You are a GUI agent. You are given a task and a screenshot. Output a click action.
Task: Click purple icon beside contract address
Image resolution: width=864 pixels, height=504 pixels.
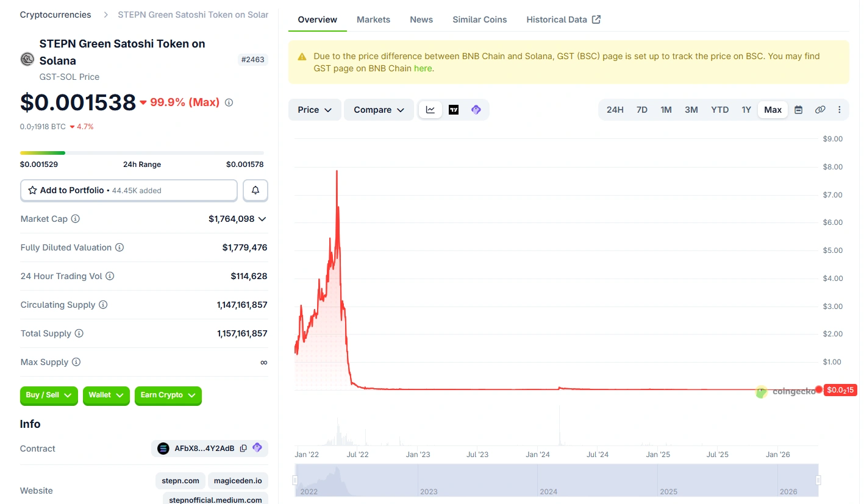coord(257,448)
